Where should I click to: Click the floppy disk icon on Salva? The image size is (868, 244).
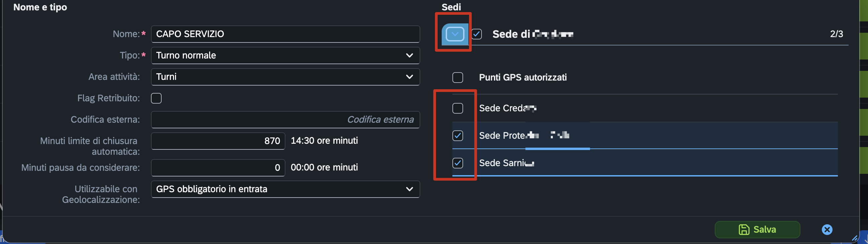(x=744, y=230)
